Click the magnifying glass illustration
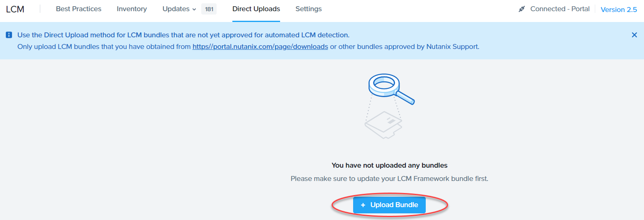The height and width of the screenshot is (220, 644). coord(389,88)
